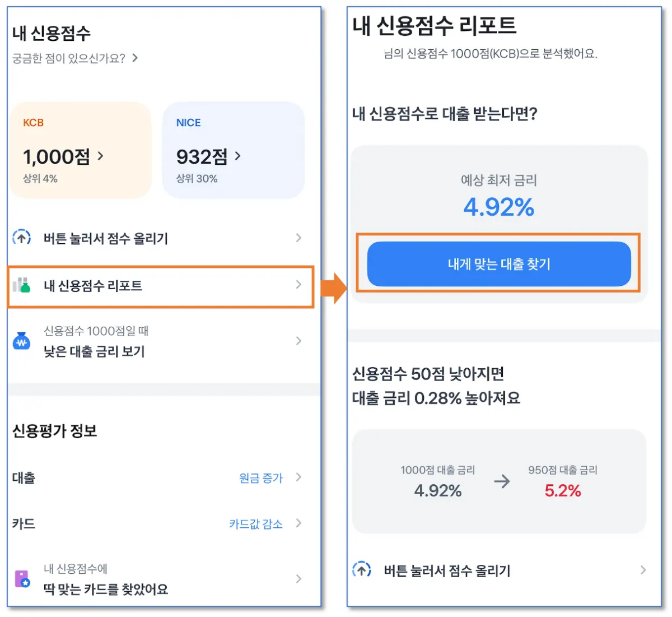Tap 버튼 눌러서 점수 올리기 in right panel
Screen dimensions: 672x617
(447, 570)
